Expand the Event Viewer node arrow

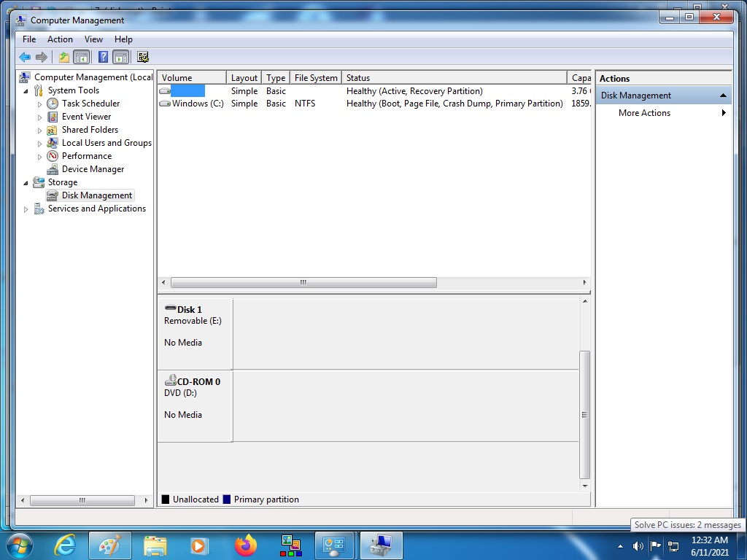tap(39, 117)
